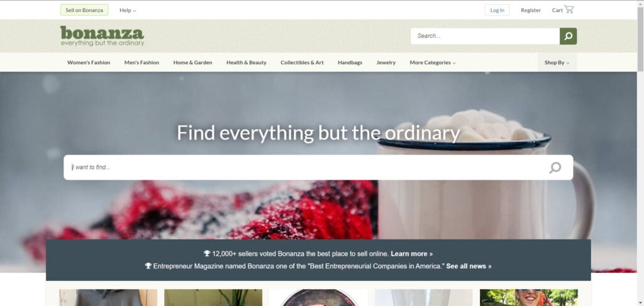
Task: Open the Women's Fashion category
Action: 89,63
